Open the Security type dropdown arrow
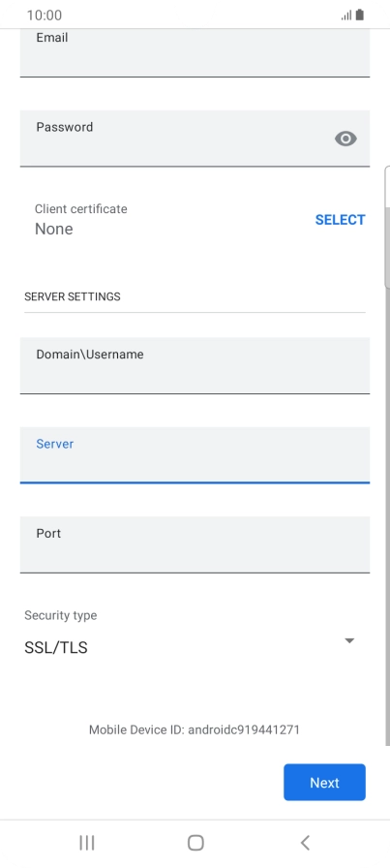Image resolution: width=390 pixels, height=868 pixels. pos(349,640)
